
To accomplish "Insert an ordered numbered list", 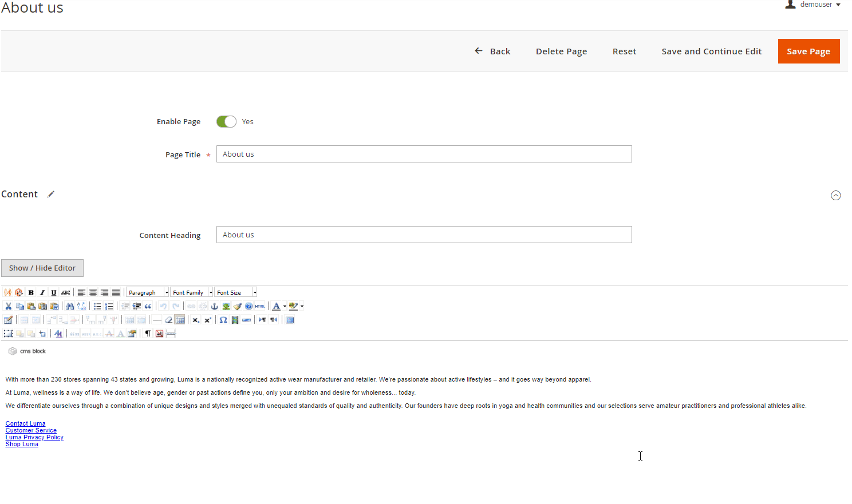I will click(x=109, y=306).
